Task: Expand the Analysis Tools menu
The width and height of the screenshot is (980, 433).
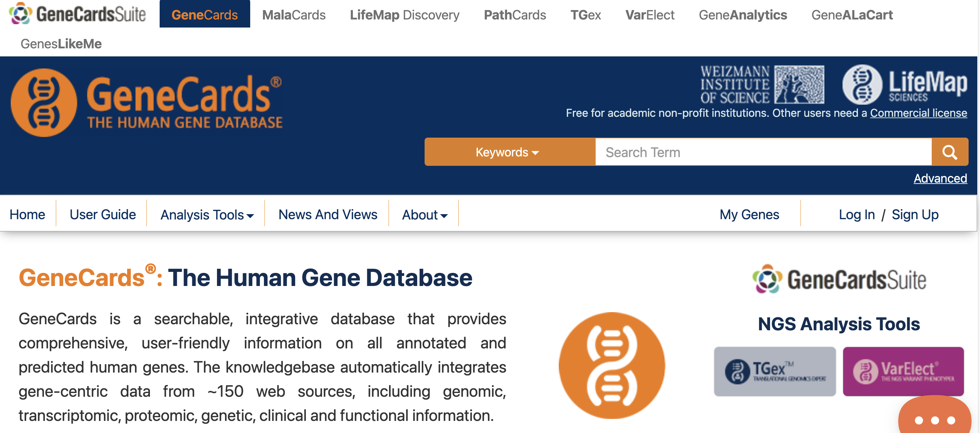Action: click(x=207, y=215)
